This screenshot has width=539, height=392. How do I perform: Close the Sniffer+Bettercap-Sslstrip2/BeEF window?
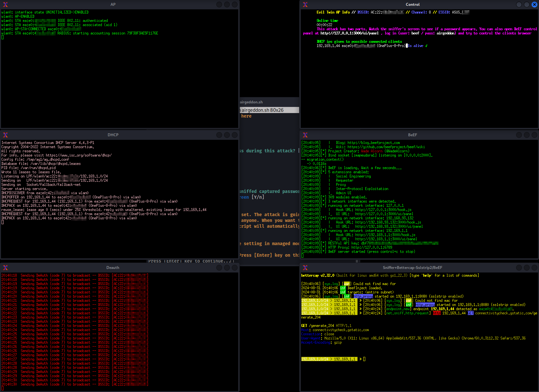[x=534, y=268]
